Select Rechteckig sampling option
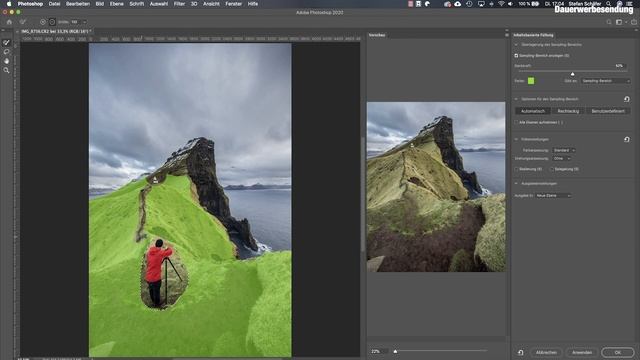This screenshot has width=640, height=360. click(568, 111)
